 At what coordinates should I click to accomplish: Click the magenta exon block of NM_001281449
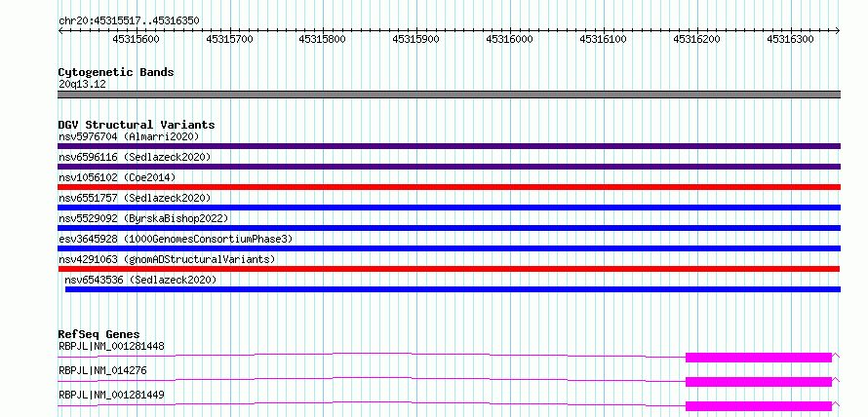click(x=759, y=406)
